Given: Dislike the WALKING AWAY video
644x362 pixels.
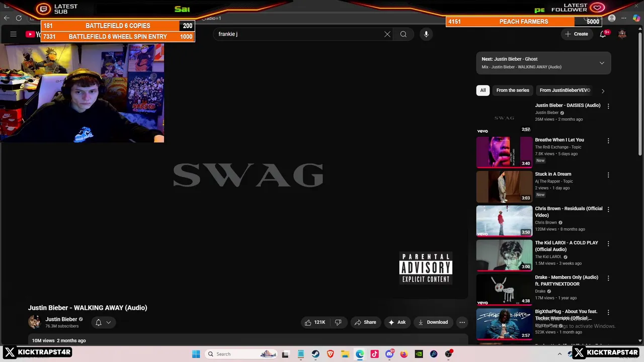Looking at the screenshot, I should pos(338,322).
